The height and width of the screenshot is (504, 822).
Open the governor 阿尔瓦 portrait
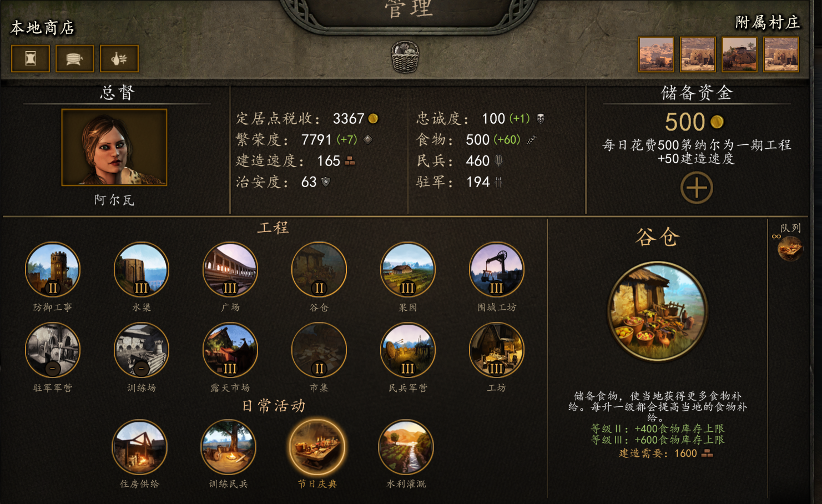[x=114, y=147]
